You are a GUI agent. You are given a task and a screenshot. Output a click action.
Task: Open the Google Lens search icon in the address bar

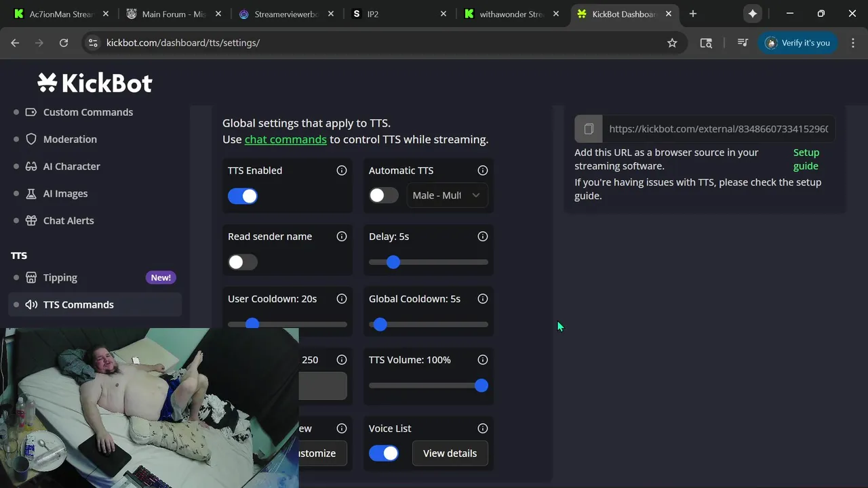click(x=706, y=43)
